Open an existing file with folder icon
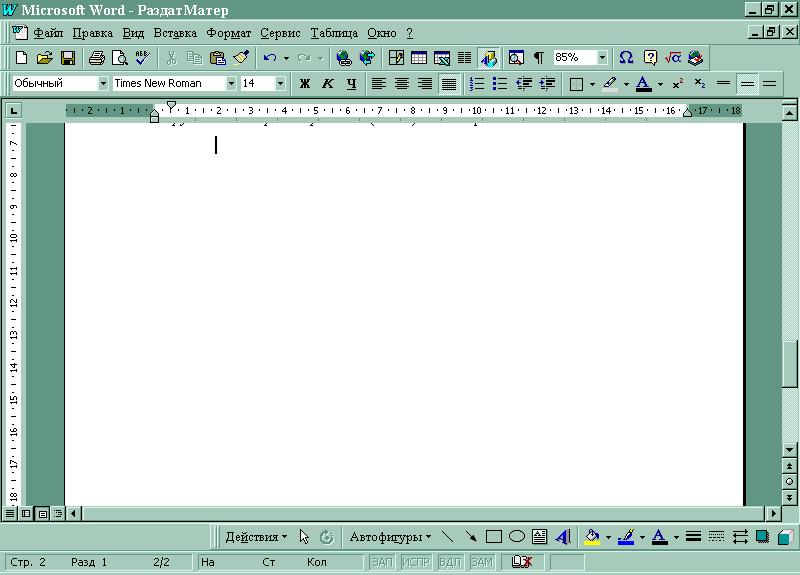 pos(45,58)
